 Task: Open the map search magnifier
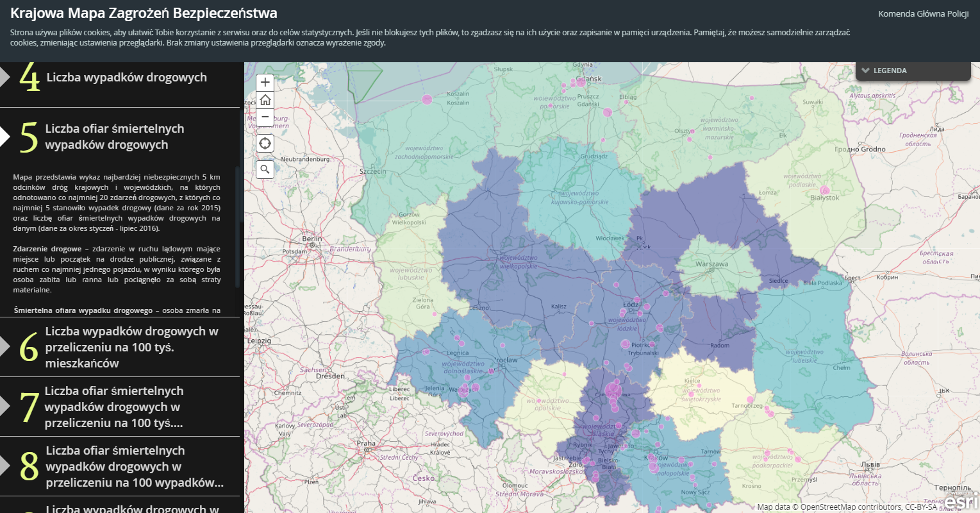click(x=265, y=169)
